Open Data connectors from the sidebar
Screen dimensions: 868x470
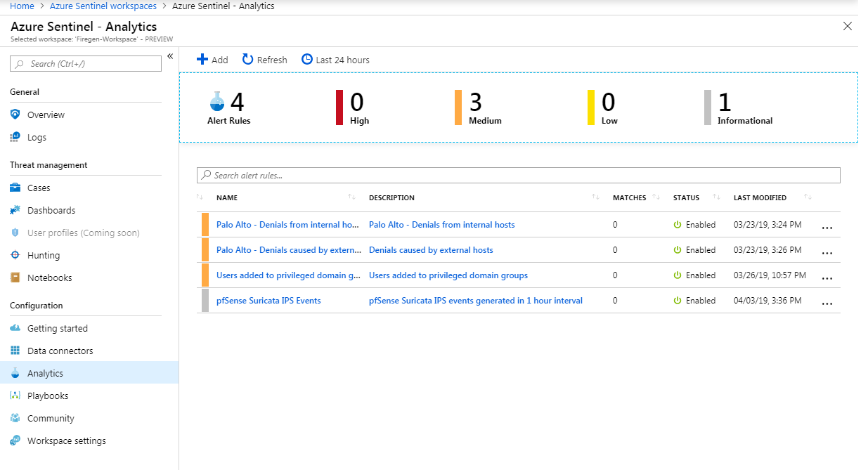coord(15,351)
